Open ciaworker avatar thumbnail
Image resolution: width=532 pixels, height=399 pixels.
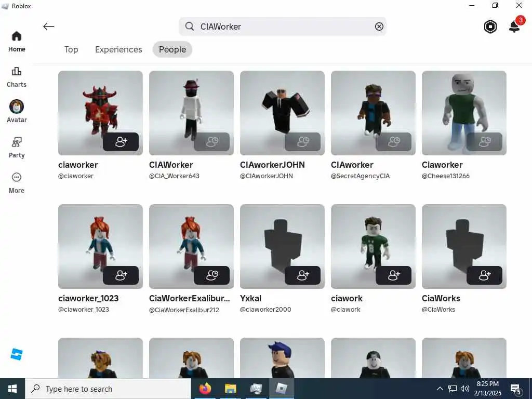(100, 113)
